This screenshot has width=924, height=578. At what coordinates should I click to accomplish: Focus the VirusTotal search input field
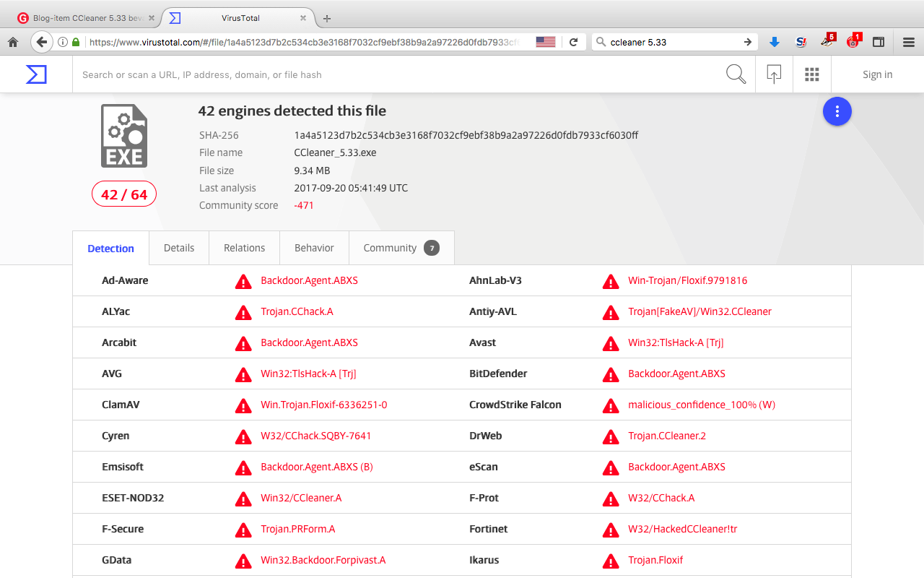(397, 74)
